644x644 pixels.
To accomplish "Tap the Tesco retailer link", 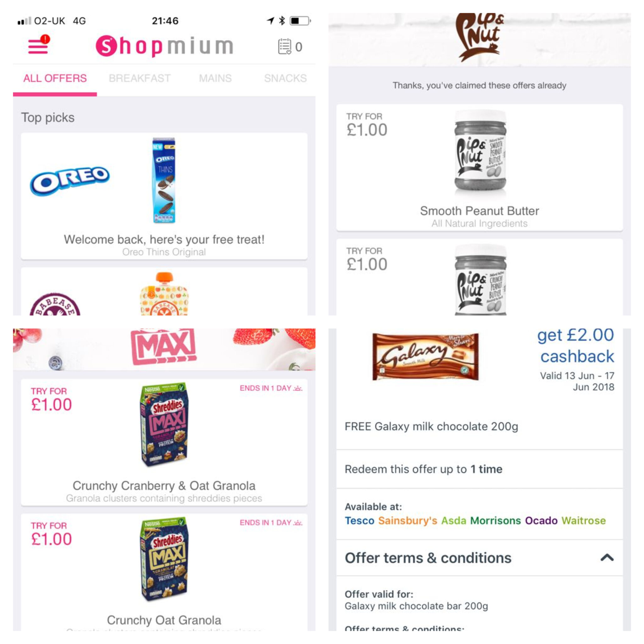I will tap(360, 520).
